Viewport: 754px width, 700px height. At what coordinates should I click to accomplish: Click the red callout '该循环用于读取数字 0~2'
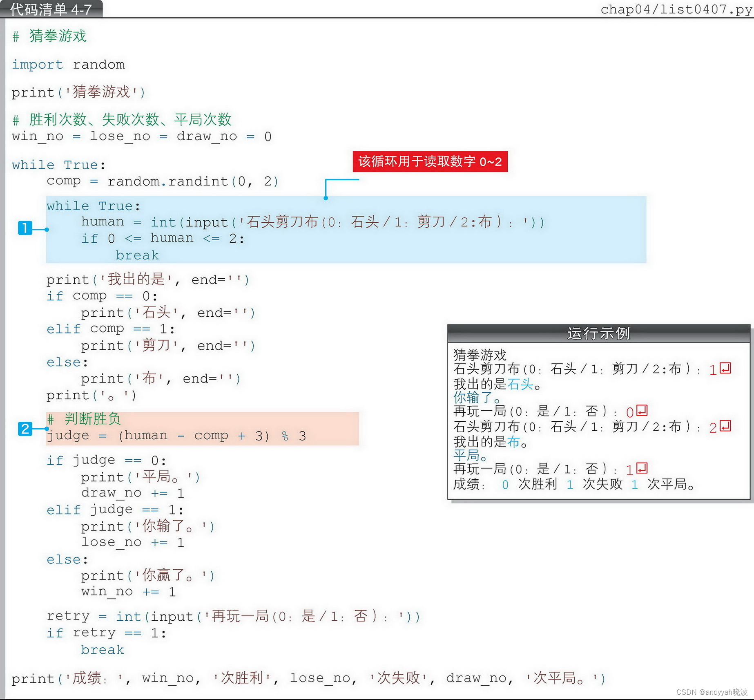pos(430,162)
